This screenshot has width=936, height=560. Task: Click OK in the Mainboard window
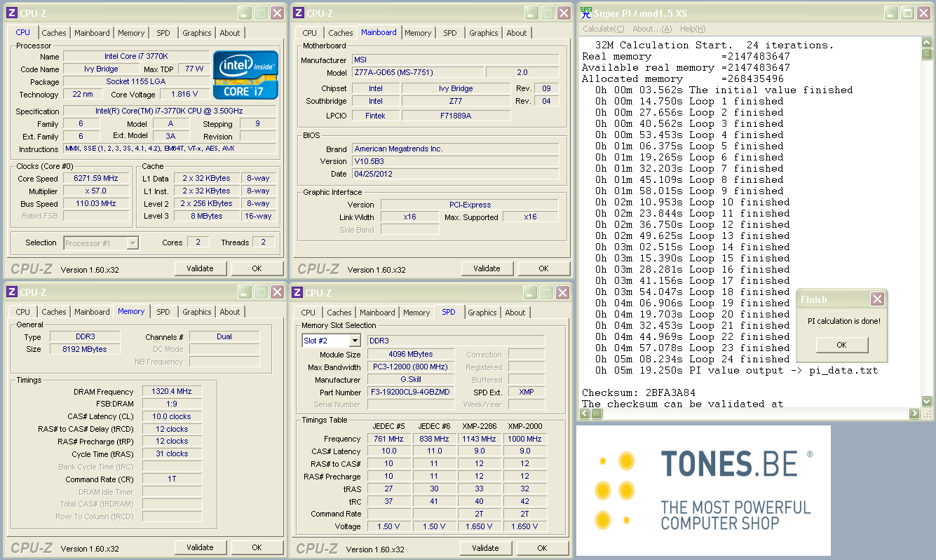tap(543, 268)
